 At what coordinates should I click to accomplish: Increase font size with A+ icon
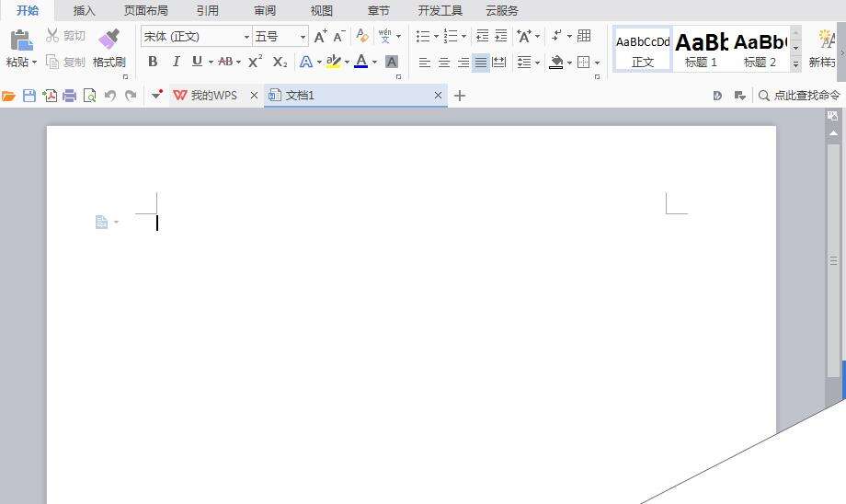(x=321, y=36)
